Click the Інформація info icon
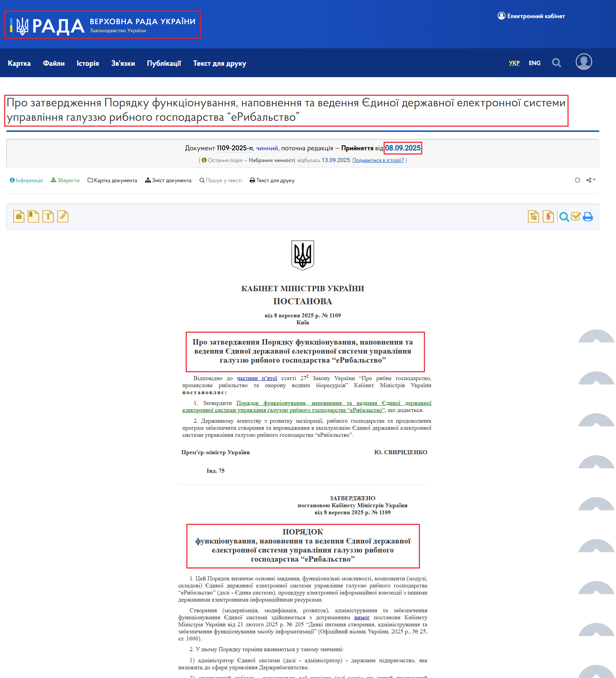This screenshot has height=678, width=616. click(12, 180)
